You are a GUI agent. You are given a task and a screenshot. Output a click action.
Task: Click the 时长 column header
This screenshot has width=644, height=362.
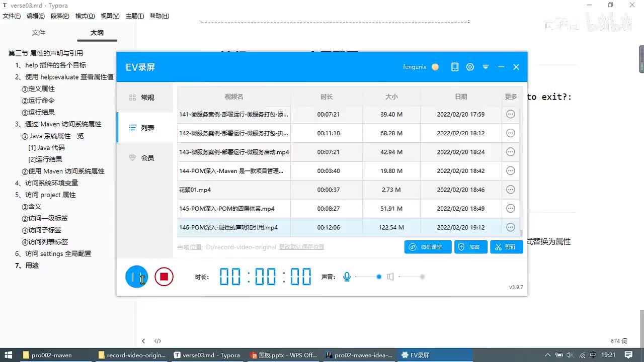coord(327,97)
